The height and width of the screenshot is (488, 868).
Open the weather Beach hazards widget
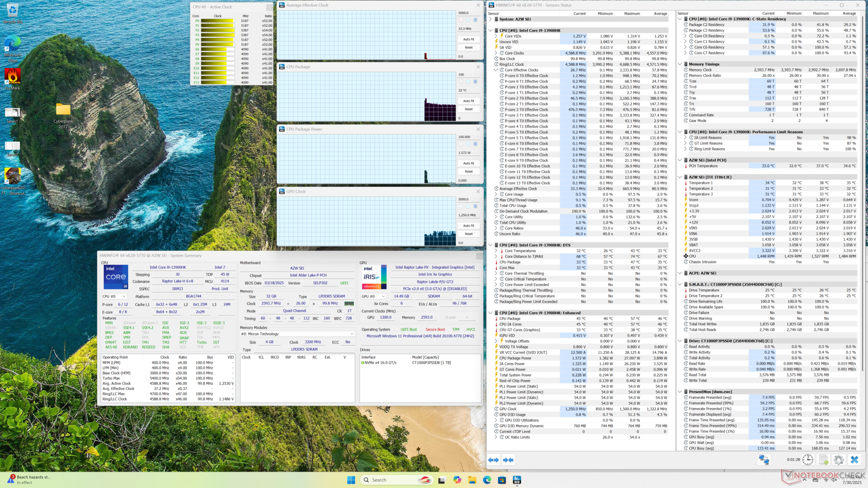point(29,479)
